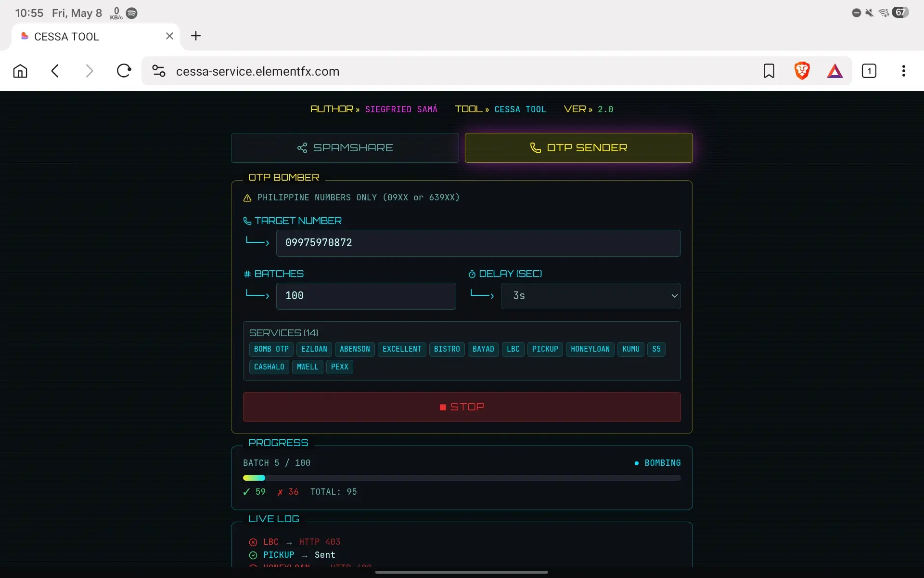Select the MWELL service tag
Image resolution: width=924 pixels, height=578 pixels.
(308, 367)
